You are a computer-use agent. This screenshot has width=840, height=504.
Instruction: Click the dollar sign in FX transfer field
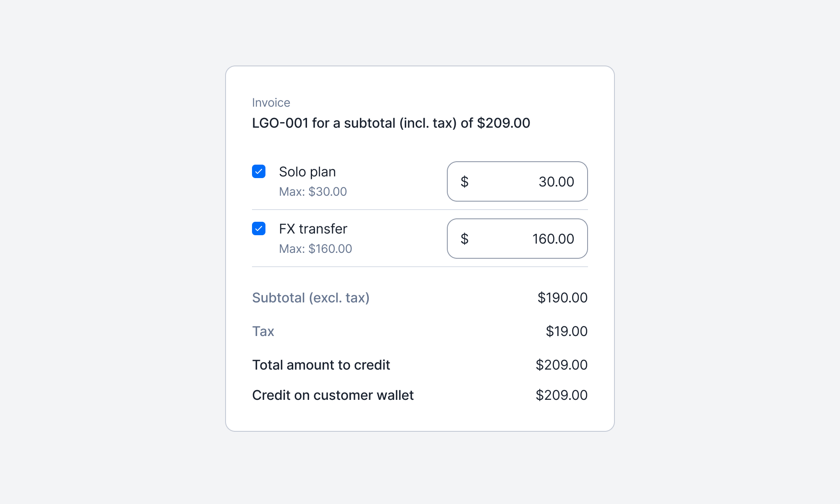tap(464, 239)
